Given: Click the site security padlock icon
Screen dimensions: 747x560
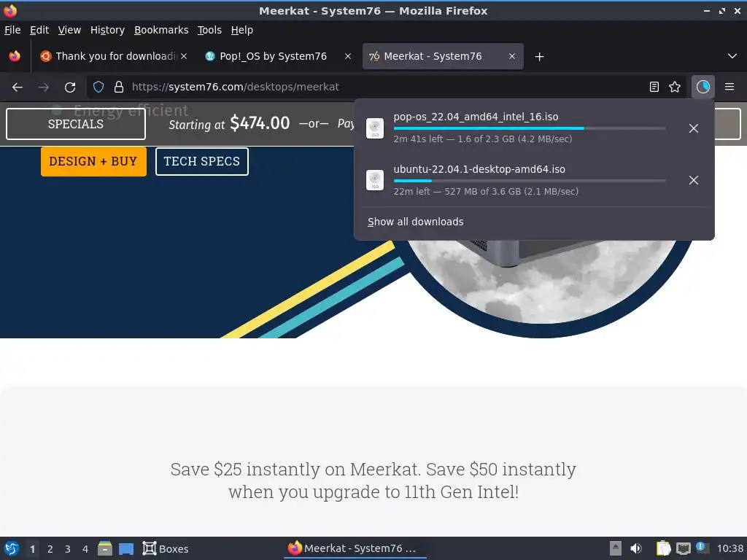Looking at the screenshot, I should point(119,87).
